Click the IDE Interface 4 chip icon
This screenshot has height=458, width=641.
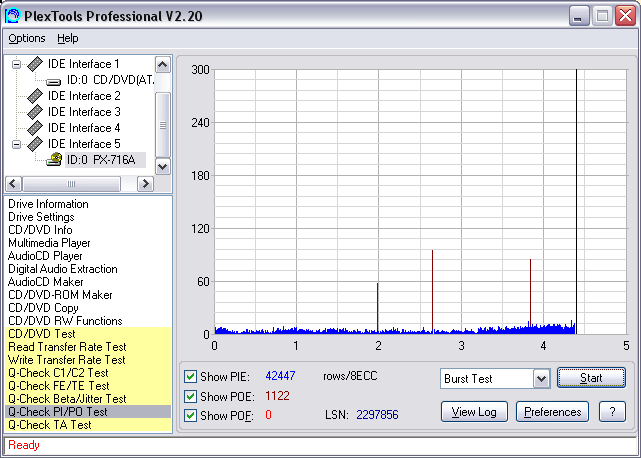(x=35, y=128)
